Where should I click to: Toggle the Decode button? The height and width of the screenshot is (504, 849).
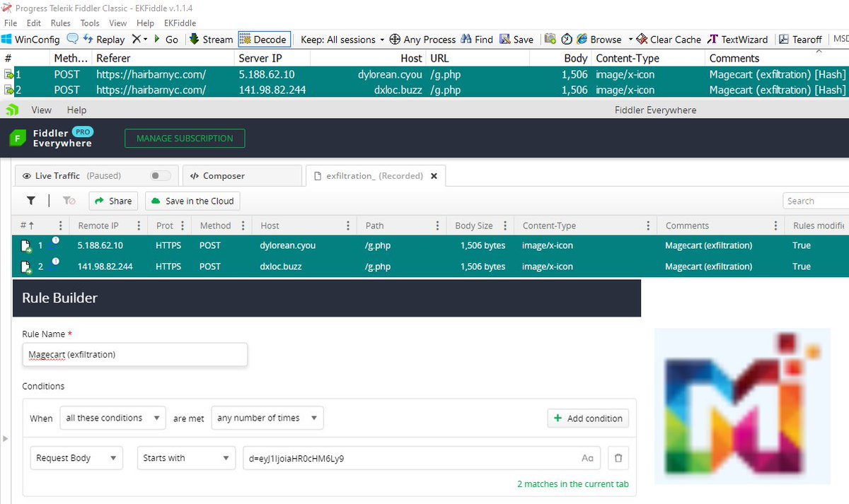point(264,40)
